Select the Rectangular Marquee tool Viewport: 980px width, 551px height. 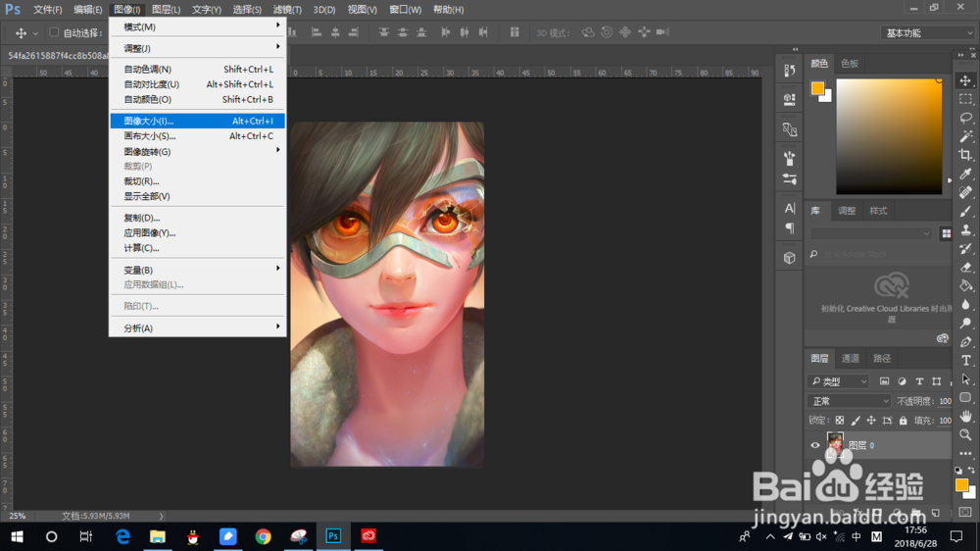tap(965, 99)
